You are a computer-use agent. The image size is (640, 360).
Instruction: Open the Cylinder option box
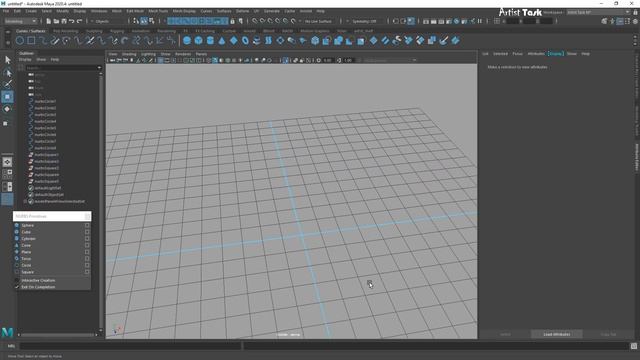pyautogui.click(x=87, y=239)
